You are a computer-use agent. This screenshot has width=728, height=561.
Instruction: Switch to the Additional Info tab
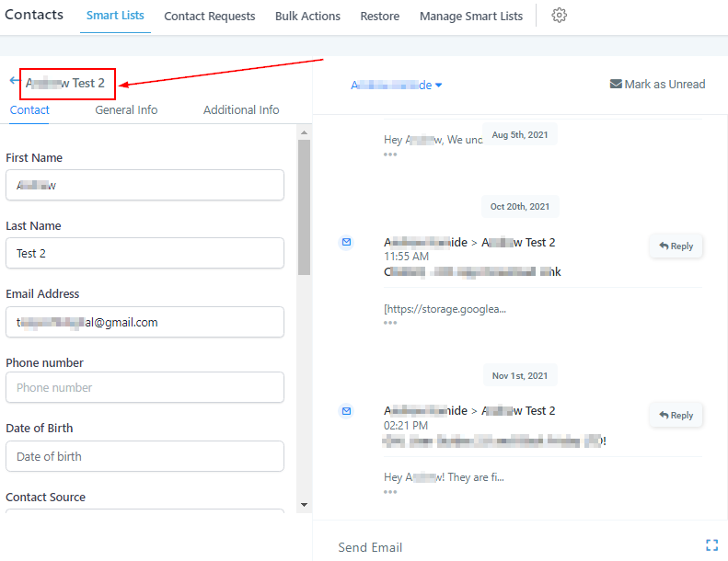coord(241,109)
